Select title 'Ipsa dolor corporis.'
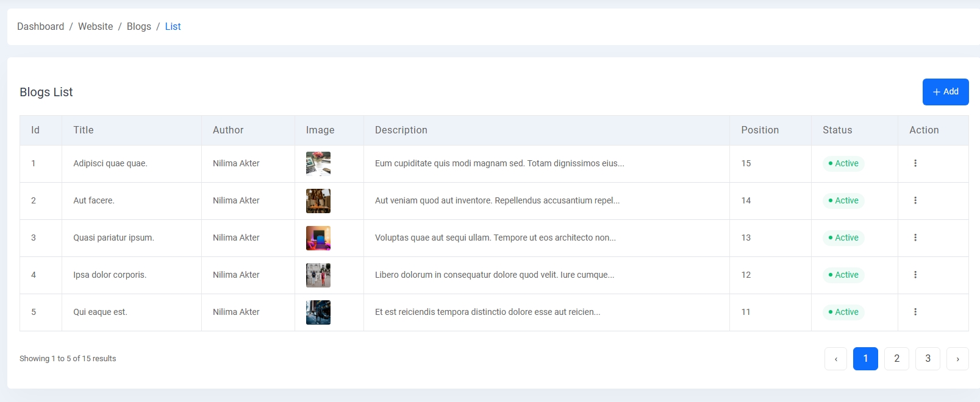This screenshot has height=402, width=980. click(110, 275)
